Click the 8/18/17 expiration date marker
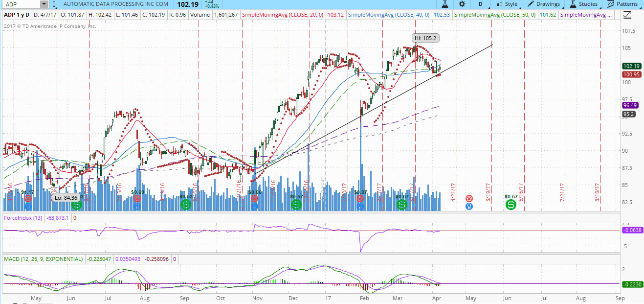Viewport: 644px width, 304px height. pos(598,192)
